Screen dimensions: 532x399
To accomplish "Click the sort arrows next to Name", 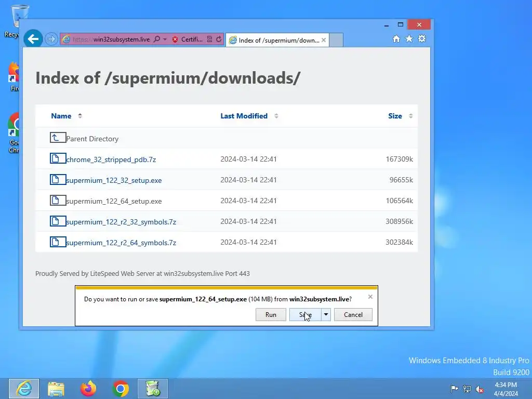I will 79,116.
